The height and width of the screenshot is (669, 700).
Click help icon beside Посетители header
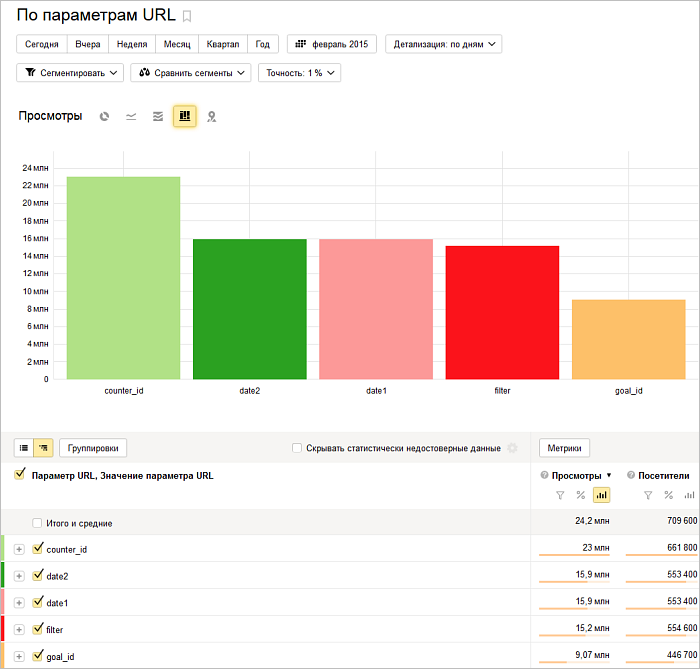(631, 475)
